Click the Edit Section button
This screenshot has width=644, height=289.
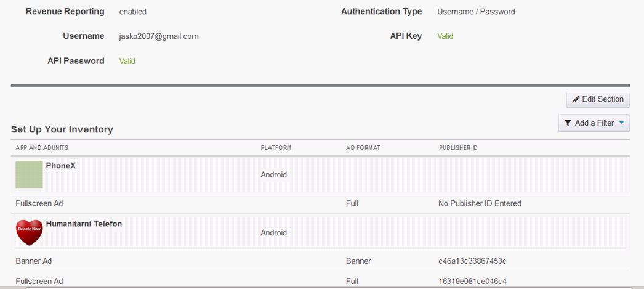[x=598, y=99]
